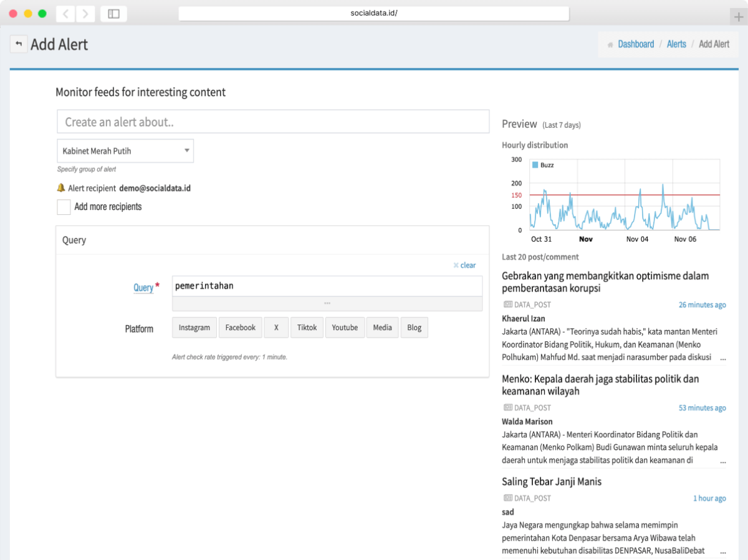Open the Kabinet Merah Putih group dropdown
This screenshot has height=560, width=748.
pyautogui.click(x=125, y=151)
